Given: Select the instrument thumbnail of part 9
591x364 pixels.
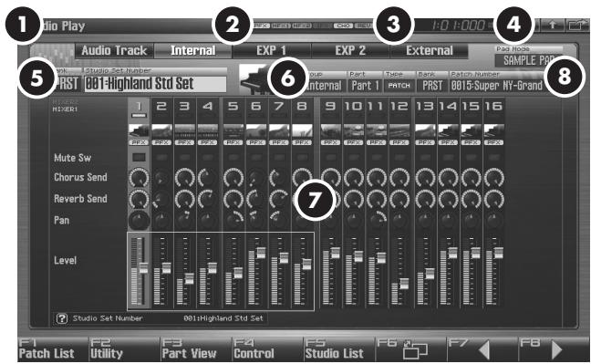Looking at the screenshot, I should 330,131.
